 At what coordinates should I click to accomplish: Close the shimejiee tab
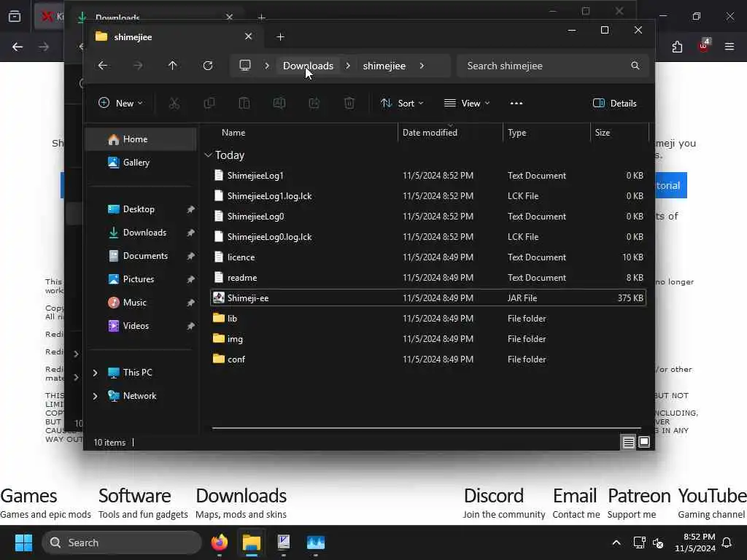point(248,36)
